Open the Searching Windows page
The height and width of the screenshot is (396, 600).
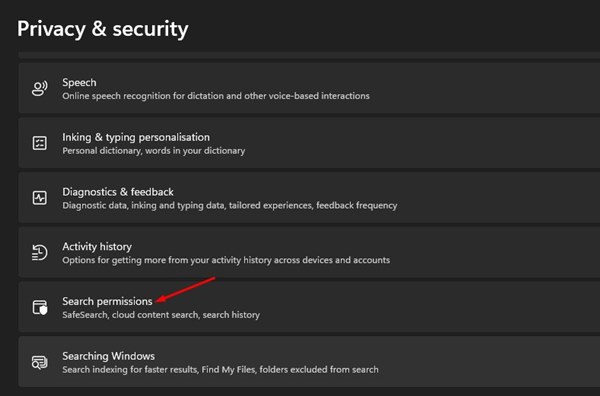[x=309, y=362]
